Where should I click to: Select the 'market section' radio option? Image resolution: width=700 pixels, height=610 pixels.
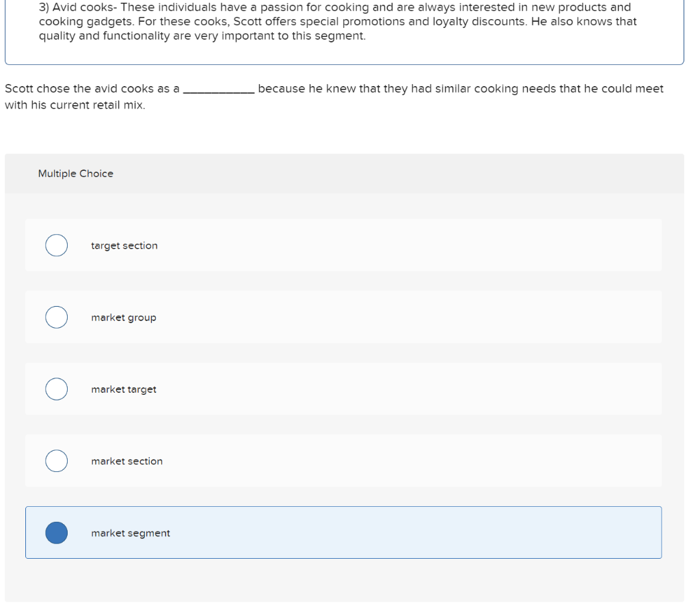tap(56, 460)
